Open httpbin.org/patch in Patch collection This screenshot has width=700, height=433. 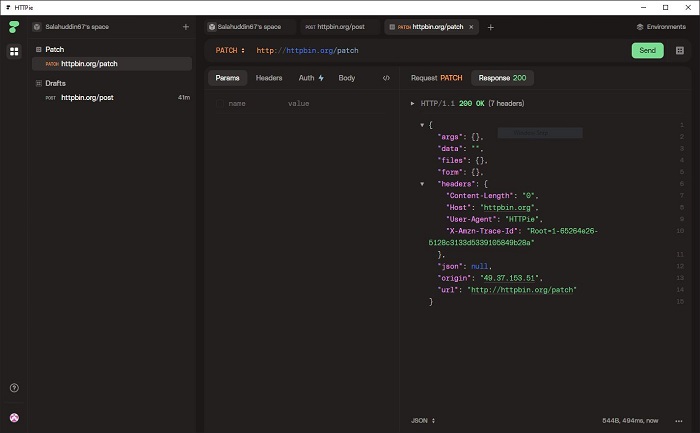pyautogui.click(x=112, y=64)
